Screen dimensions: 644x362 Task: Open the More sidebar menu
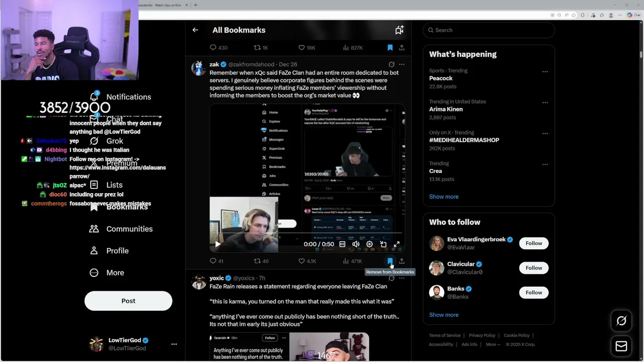[107, 273]
